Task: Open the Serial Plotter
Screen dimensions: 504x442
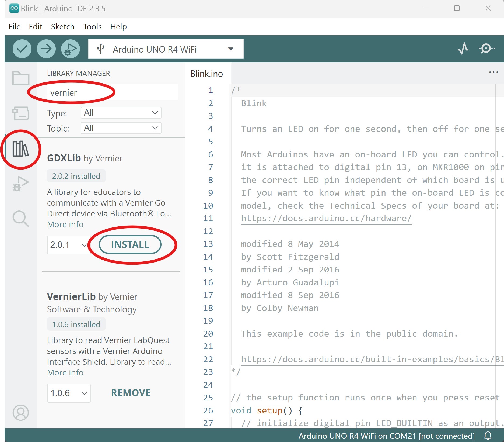Action: tap(463, 49)
